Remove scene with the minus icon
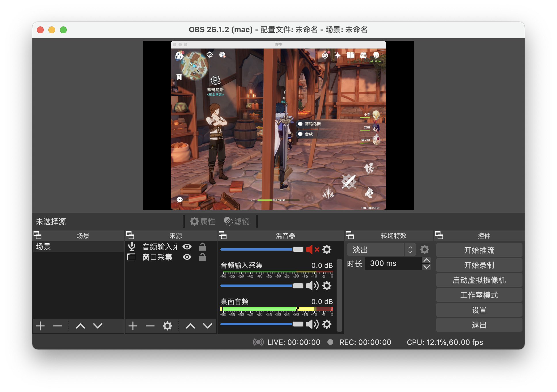The image size is (557, 392). [x=58, y=326]
